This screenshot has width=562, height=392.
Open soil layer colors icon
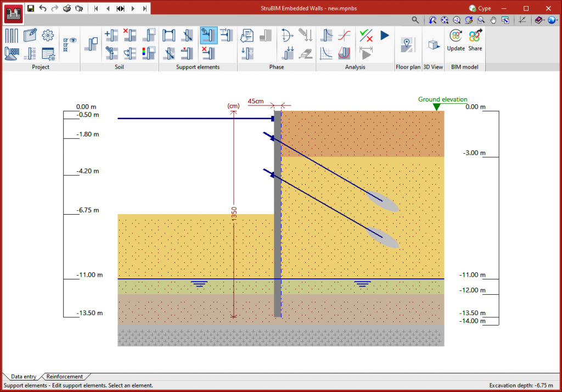pos(148,53)
